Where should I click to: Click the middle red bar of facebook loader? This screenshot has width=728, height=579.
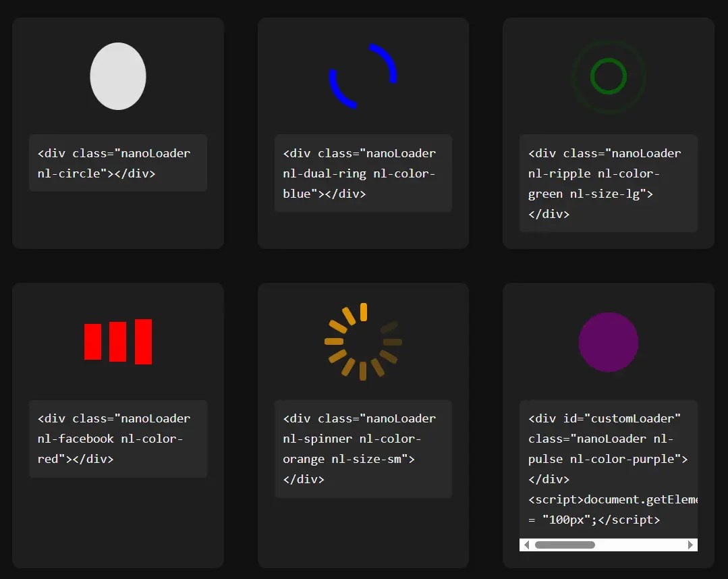[x=118, y=341]
